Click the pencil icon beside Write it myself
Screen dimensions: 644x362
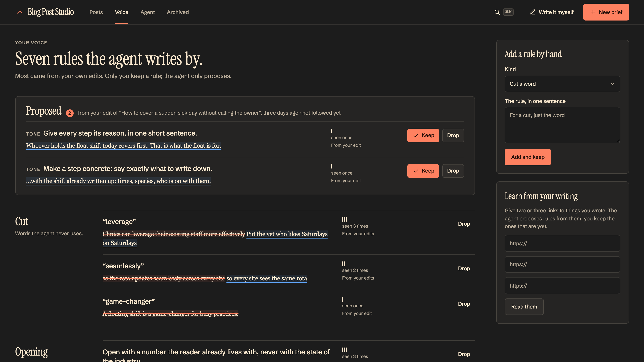click(x=532, y=12)
